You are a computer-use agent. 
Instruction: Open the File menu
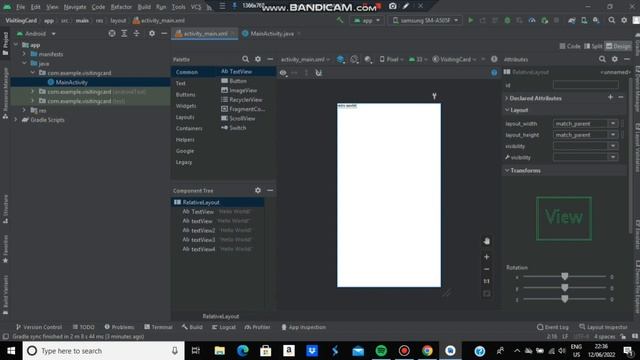coord(20,7)
